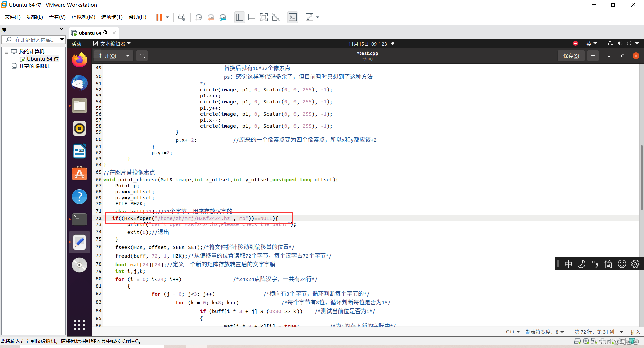Click the 活动 Activities button

click(76, 44)
